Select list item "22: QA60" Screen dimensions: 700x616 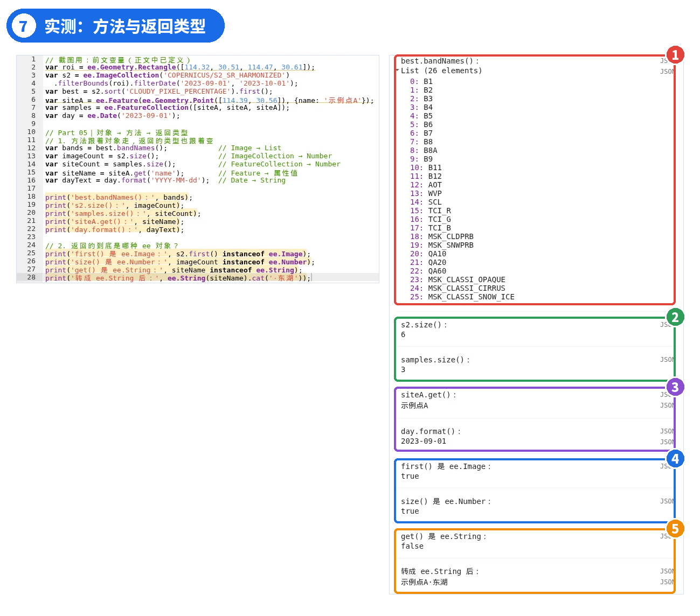(428, 271)
